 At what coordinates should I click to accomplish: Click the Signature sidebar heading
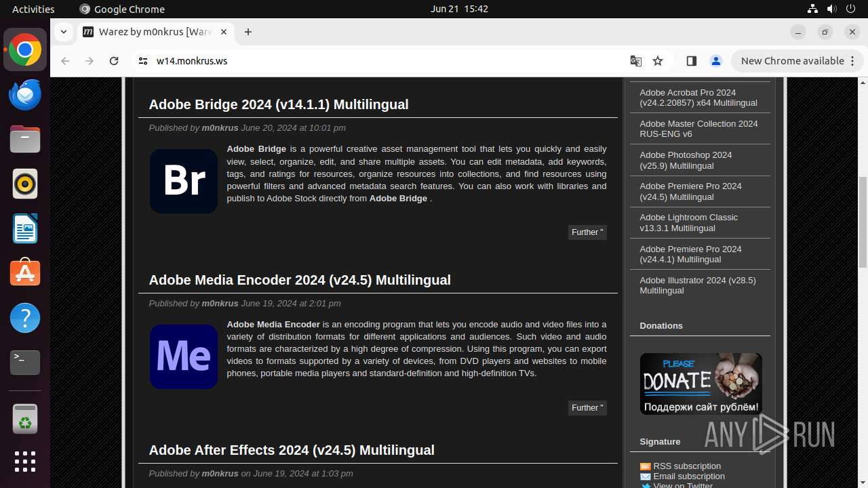pos(660,442)
